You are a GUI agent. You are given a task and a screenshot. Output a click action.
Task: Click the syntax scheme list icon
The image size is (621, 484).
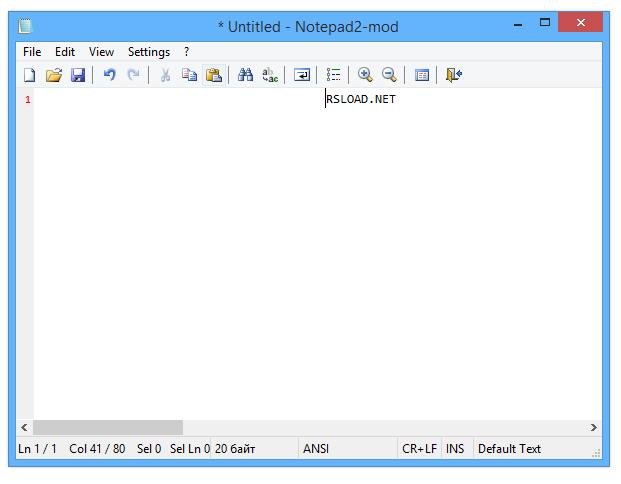(333, 75)
